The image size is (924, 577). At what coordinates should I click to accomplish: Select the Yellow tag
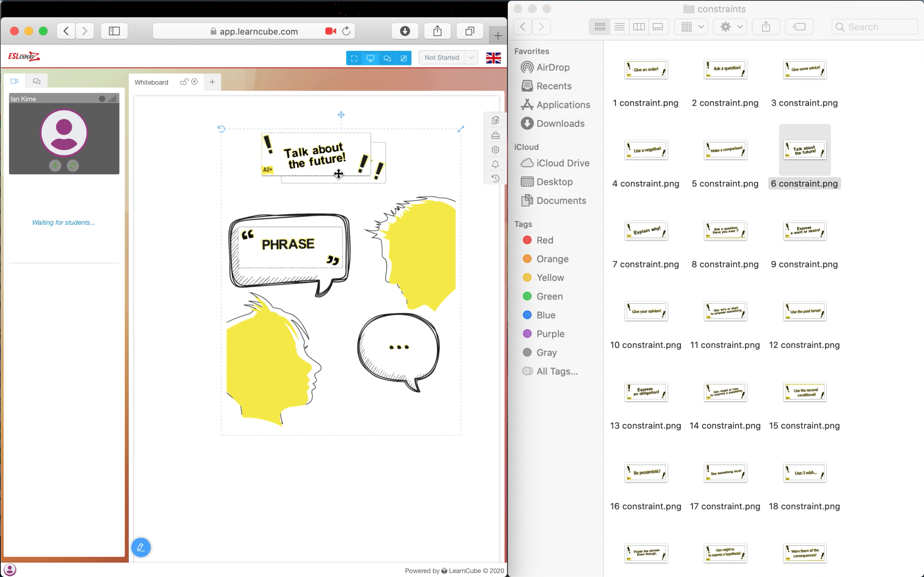(x=550, y=278)
